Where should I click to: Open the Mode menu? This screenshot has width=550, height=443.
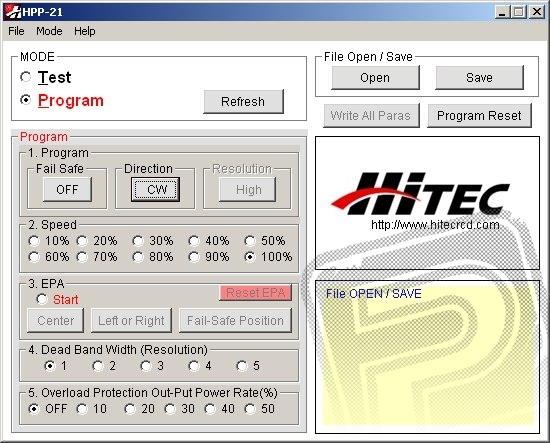tap(49, 31)
